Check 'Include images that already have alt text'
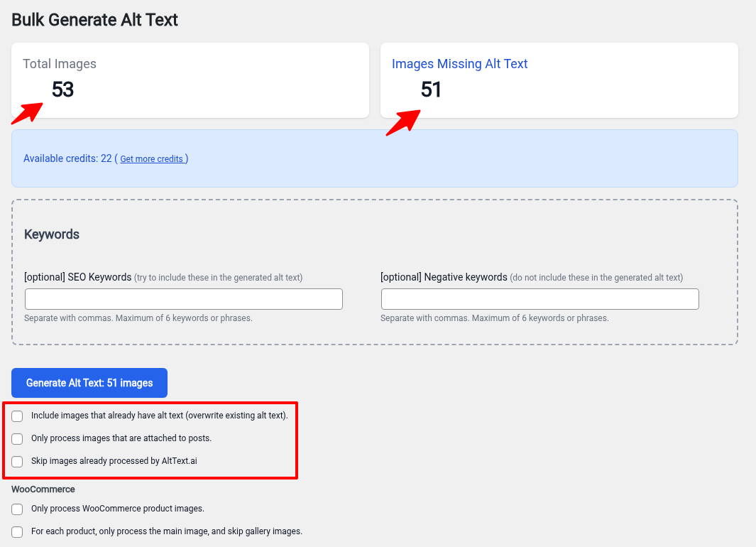Viewport: 756px width, 547px height. coord(17,416)
